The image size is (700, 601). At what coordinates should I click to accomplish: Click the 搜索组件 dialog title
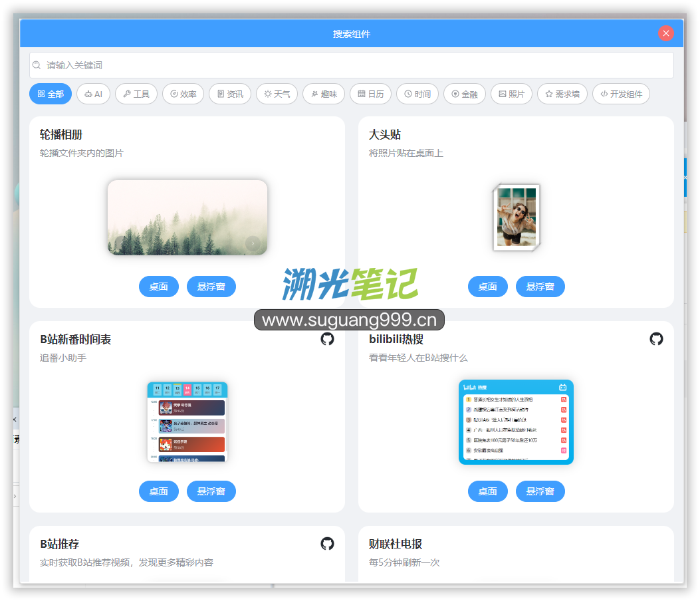pyautogui.click(x=352, y=34)
